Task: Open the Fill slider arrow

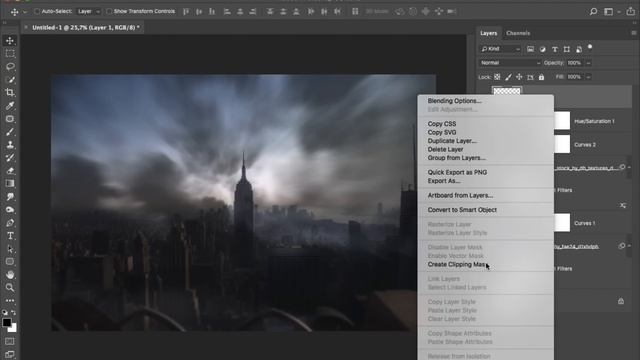Action: 588,77
